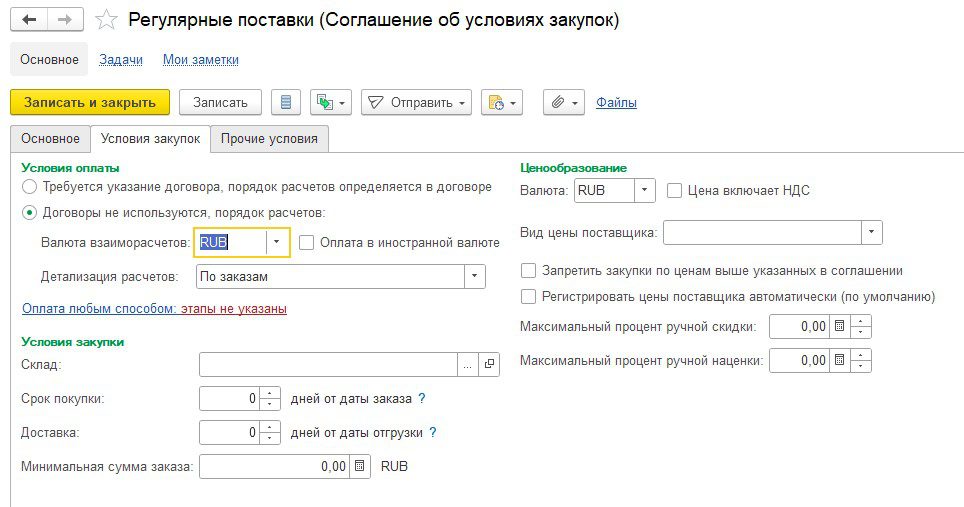The width and height of the screenshot is (964, 507).
Task: Select Требуется указание договора radio option
Action: pyautogui.click(x=30, y=187)
